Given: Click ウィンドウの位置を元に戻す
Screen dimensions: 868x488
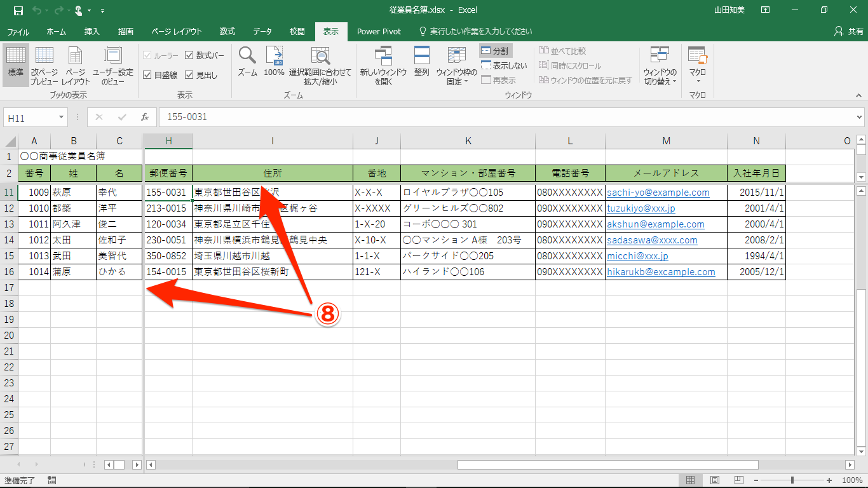Looking at the screenshot, I should (x=585, y=80).
